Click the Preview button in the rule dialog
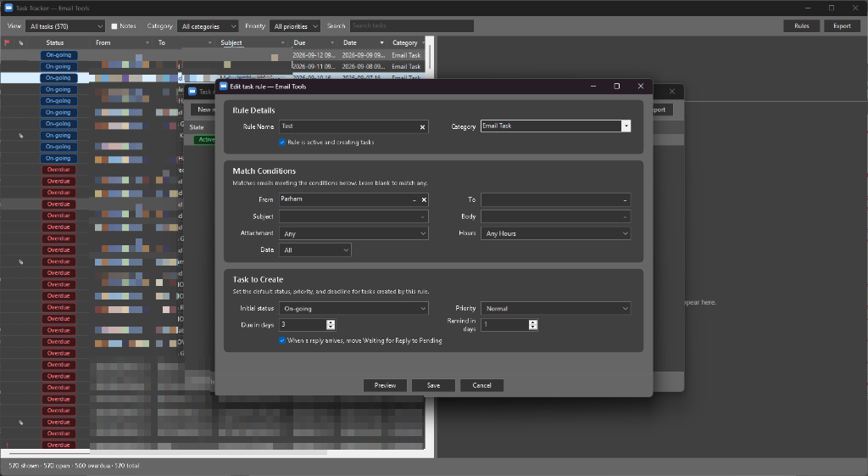 click(x=385, y=385)
